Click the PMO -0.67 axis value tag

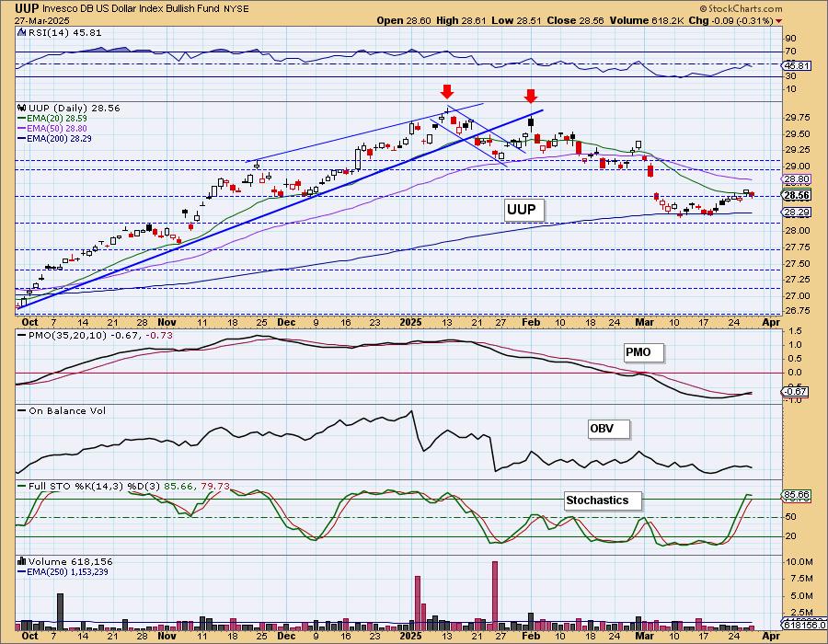coord(795,391)
